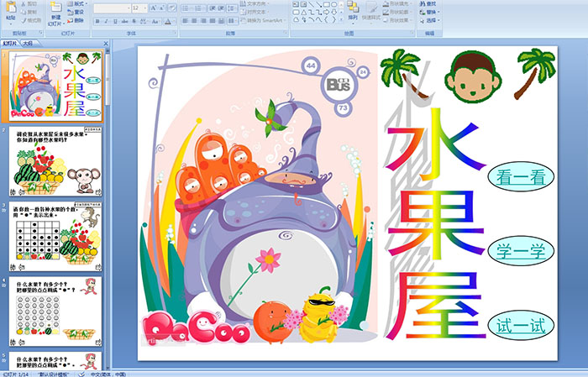Select the straight Line shape
588x377 pixels.
[312, 4]
